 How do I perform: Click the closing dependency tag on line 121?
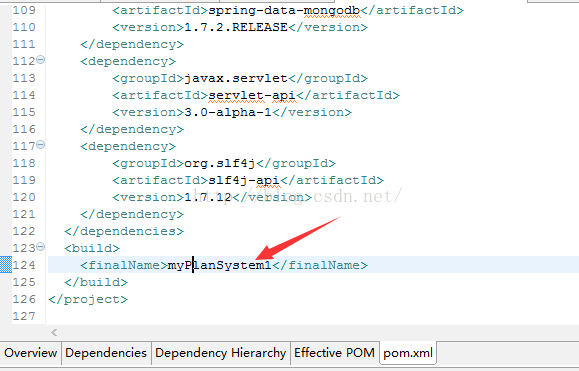tap(132, 214)
